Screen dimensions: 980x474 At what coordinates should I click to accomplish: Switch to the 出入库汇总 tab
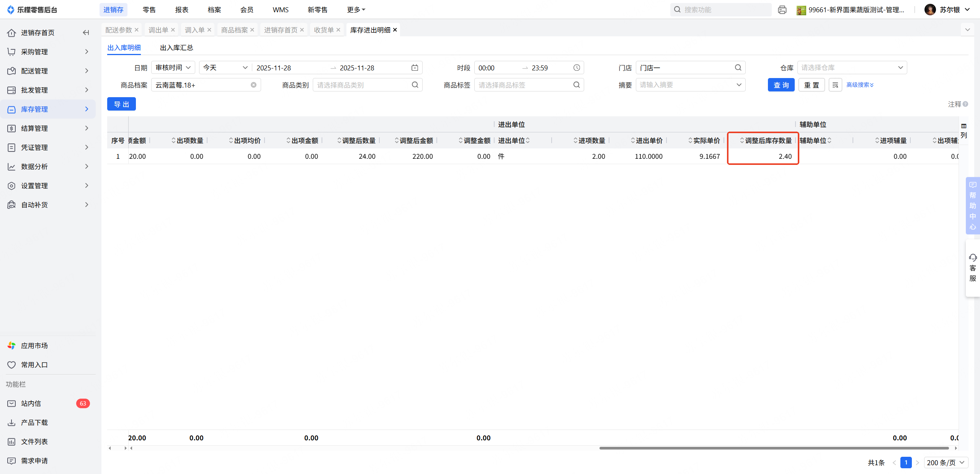176,48
